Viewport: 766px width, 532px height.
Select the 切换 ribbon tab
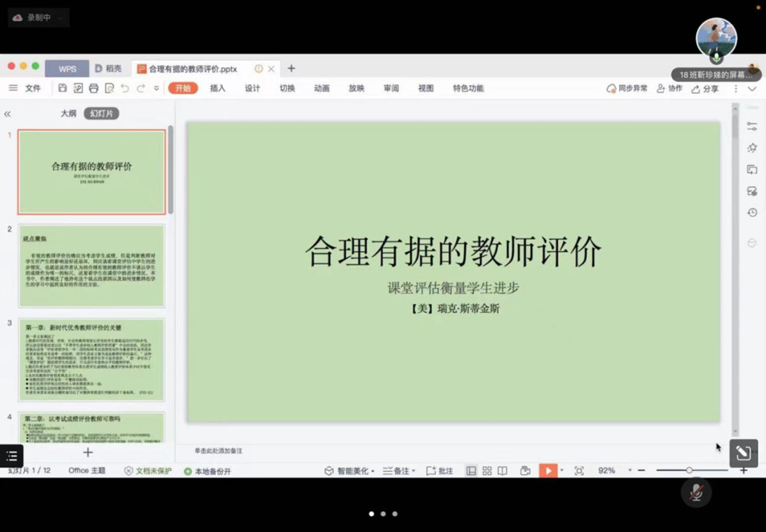(287, 88)
